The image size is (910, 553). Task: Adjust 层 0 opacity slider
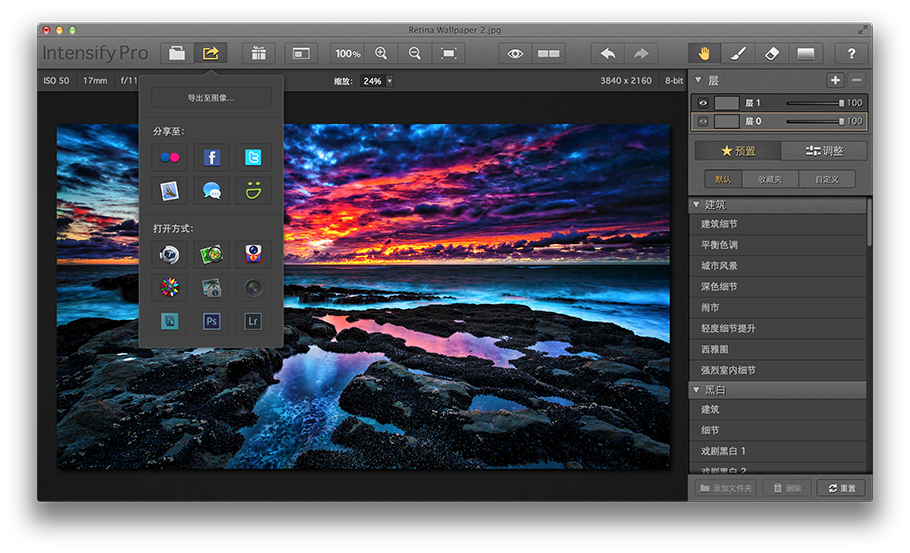coord(815,121)
